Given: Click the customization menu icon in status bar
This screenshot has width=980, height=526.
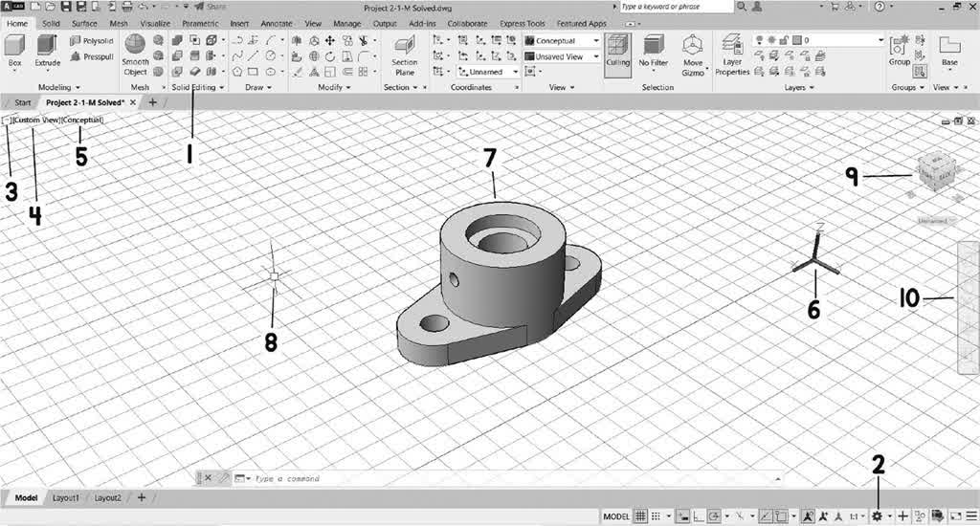Looking at the screenshot, I should tap(971, 516).
